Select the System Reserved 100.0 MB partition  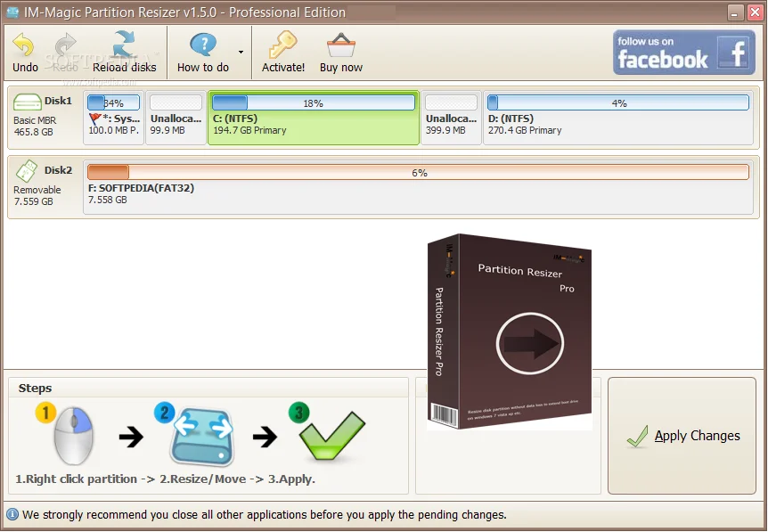click(x=114, y=118)
